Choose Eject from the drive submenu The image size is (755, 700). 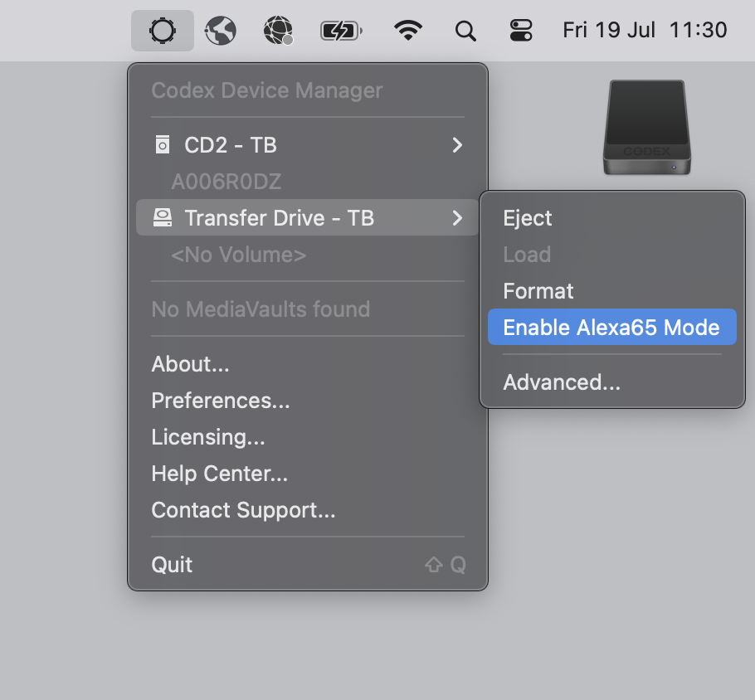coord(528,218)
